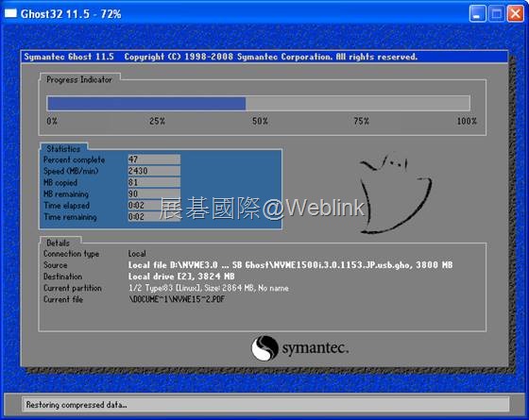529x420 pixels.
Task: Click the Ghost32 11.5 - 72% title text
Action: click(71, 14)
